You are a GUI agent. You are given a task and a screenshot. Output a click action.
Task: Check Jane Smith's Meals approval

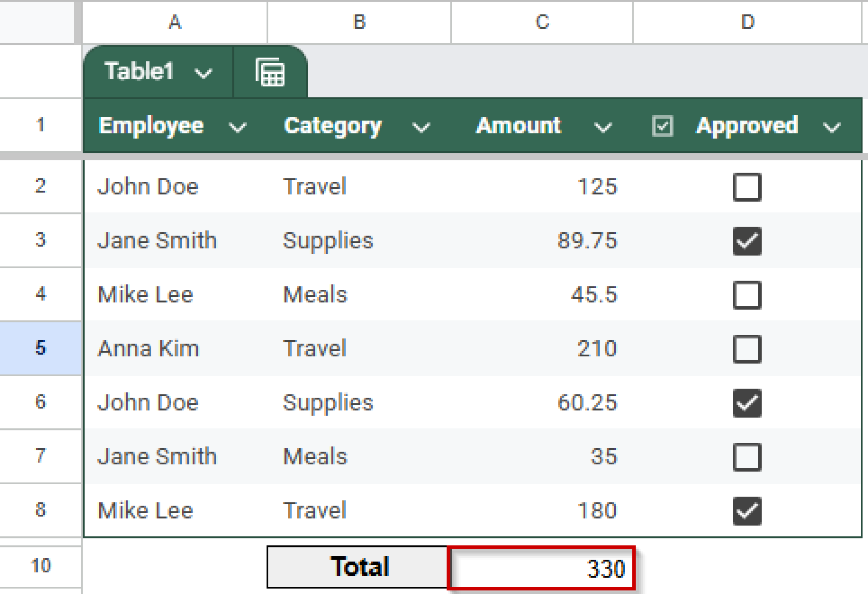click(748, 458)
